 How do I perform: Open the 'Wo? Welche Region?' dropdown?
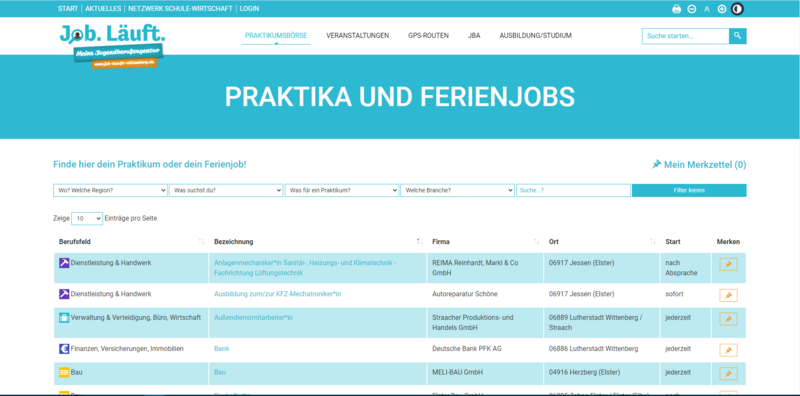pos(110,190)
